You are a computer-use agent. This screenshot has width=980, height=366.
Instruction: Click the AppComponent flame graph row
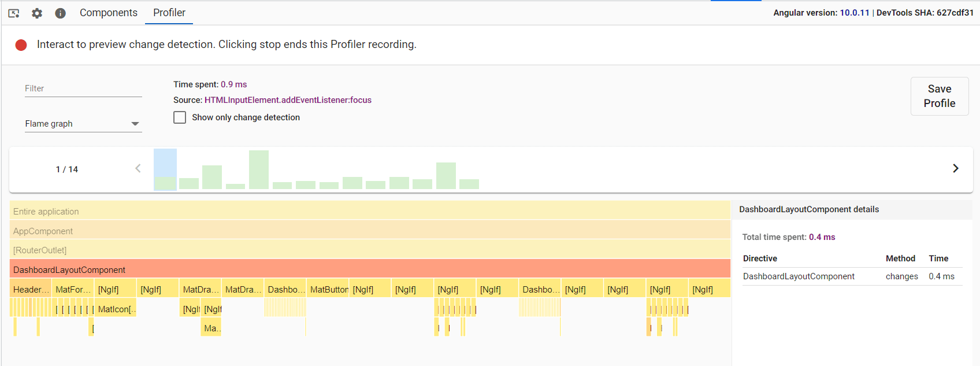(x=370, y=231)
